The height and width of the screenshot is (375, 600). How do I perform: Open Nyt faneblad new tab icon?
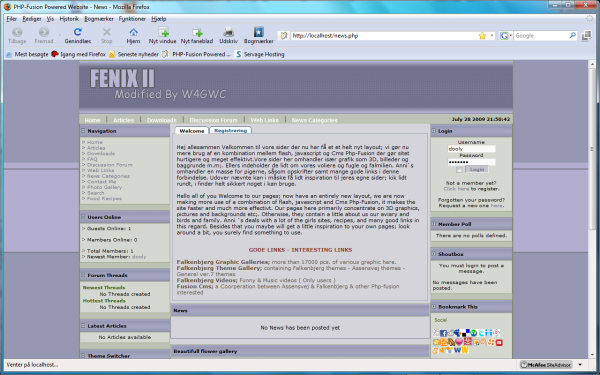[197, 36]
